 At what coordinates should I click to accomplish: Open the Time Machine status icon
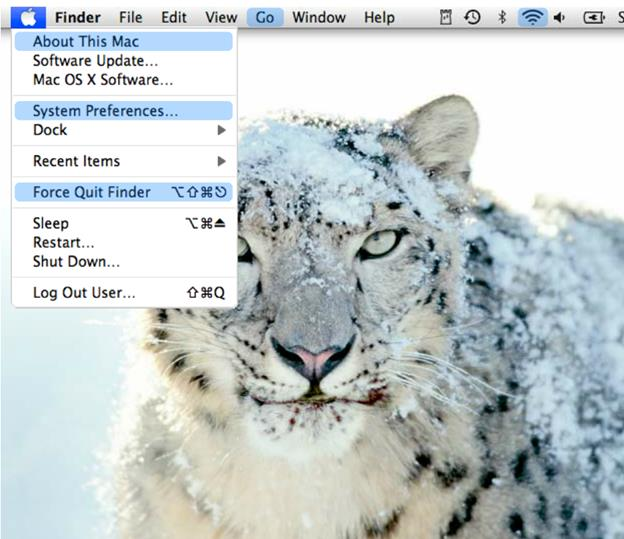coord(472,17)
